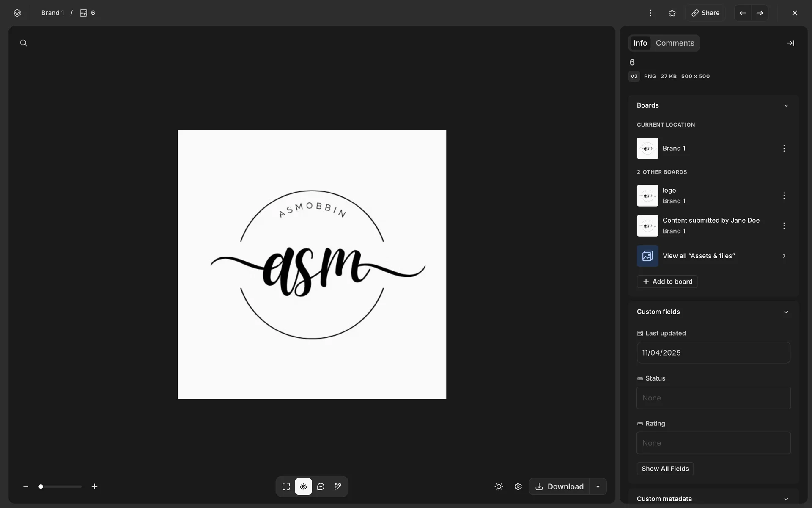Click the star favorite icon
Screen dimensions: 812x508
tap(672, 13)
